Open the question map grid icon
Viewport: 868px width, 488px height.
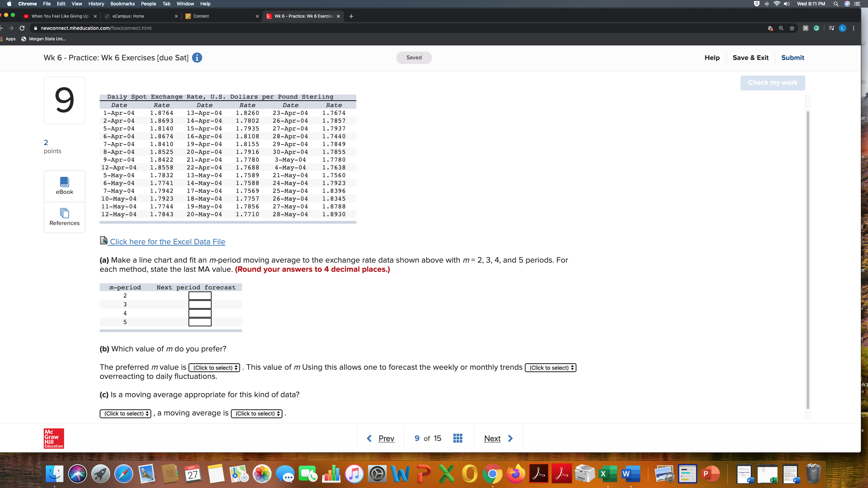click(x=457, y=438)
